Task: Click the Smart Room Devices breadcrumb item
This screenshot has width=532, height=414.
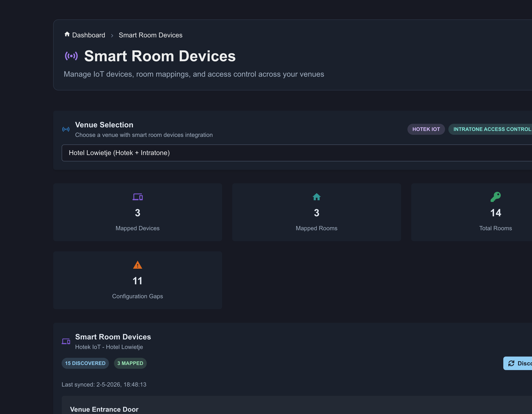Action: pos(151,35)
